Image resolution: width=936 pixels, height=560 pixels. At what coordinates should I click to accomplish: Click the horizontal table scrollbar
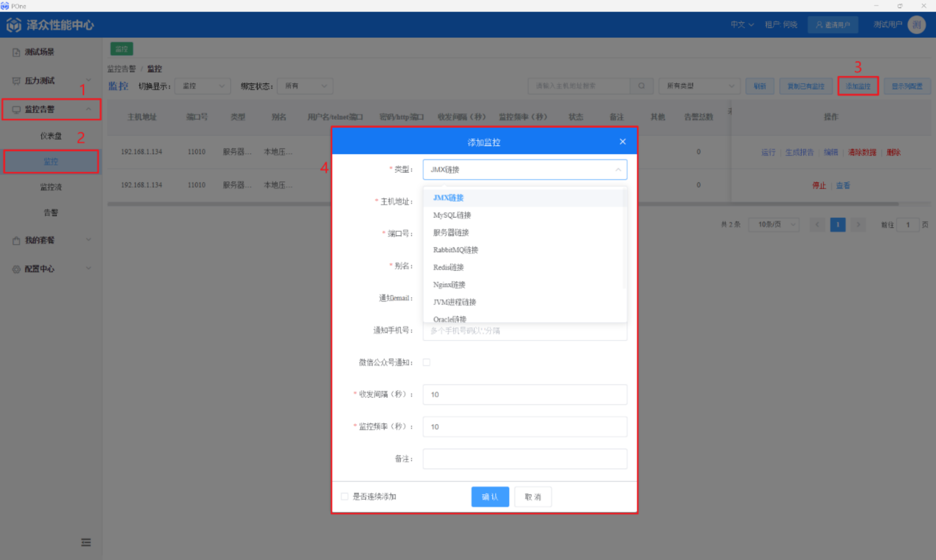[x=503, y=204]
